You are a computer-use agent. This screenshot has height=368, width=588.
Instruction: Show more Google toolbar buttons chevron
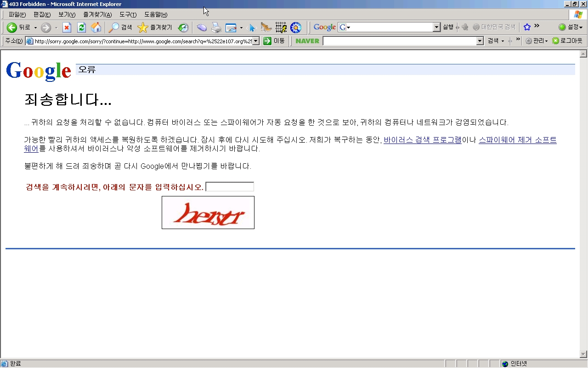(537, 26)
